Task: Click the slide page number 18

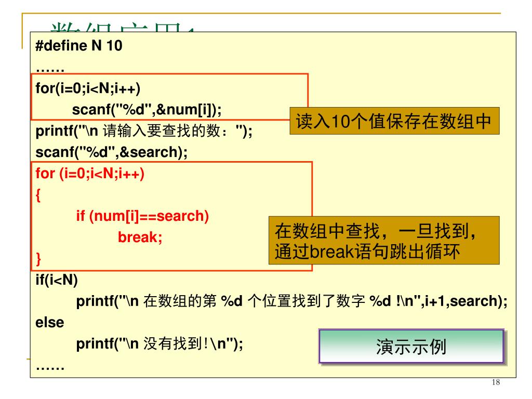Action: click(x=496, y=382)
